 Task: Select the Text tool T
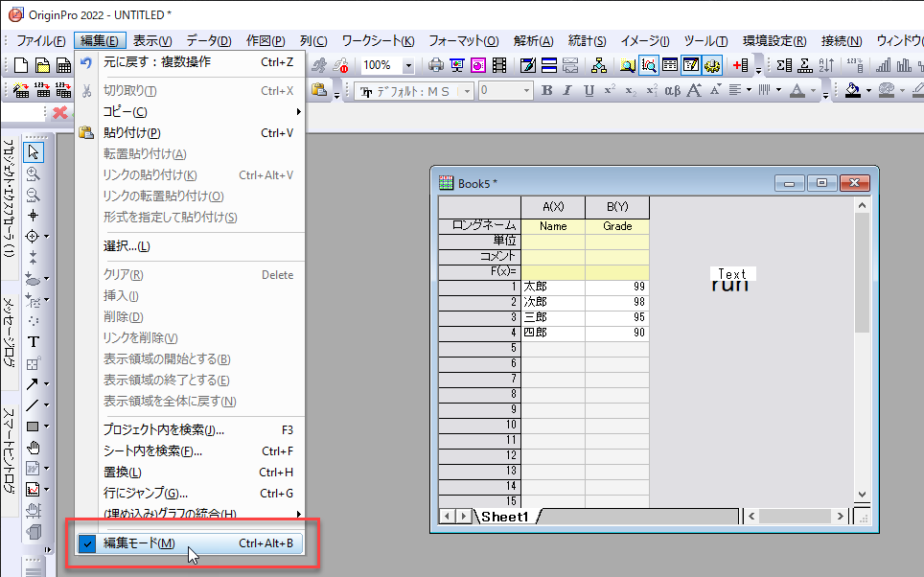[33, 342]
